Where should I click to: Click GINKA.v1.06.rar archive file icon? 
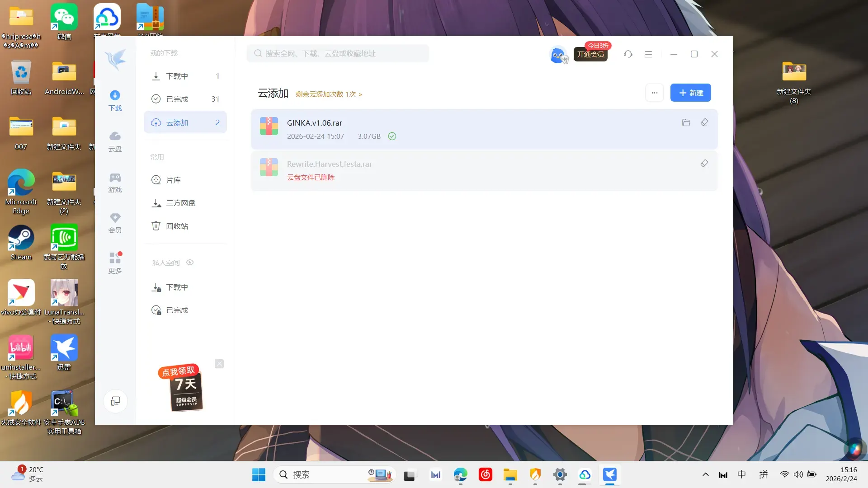[269, 126]
